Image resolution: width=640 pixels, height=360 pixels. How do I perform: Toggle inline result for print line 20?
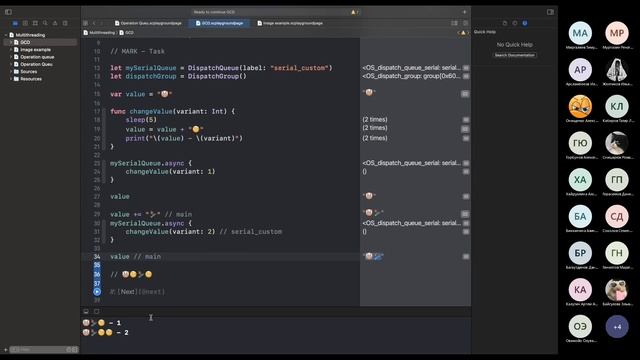pos(466,138)
